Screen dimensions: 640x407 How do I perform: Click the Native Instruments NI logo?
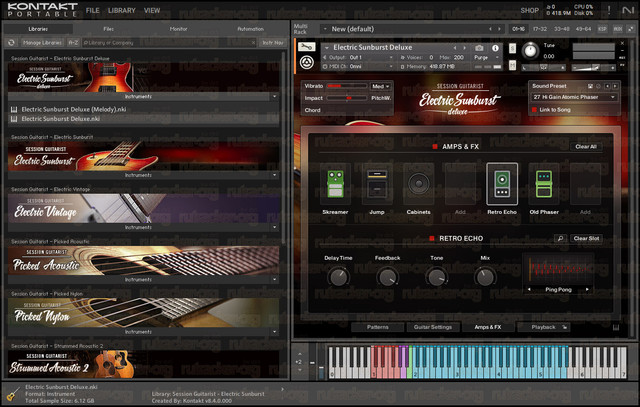(x=628, y=10)
